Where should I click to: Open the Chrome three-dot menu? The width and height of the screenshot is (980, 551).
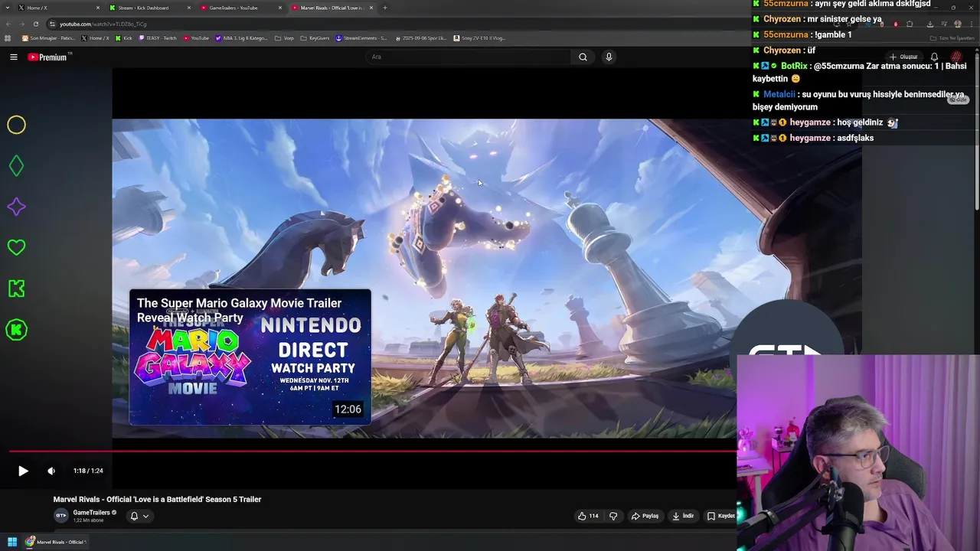pos(972,24)
